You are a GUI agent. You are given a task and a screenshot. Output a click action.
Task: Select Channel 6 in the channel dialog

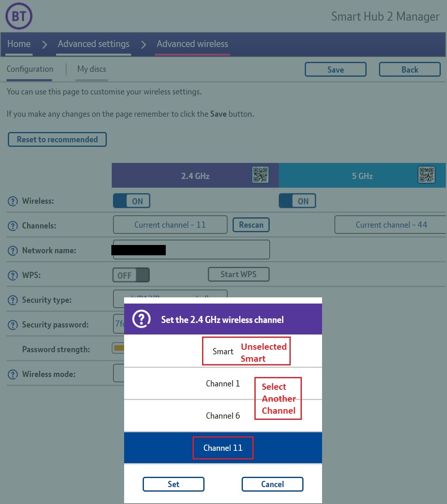tap(223, 415)
